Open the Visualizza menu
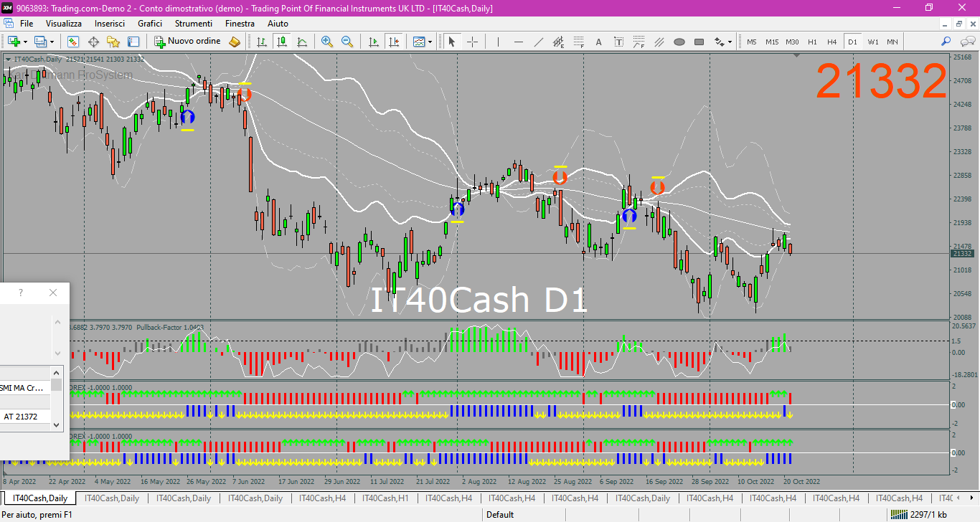 [64, 24]
